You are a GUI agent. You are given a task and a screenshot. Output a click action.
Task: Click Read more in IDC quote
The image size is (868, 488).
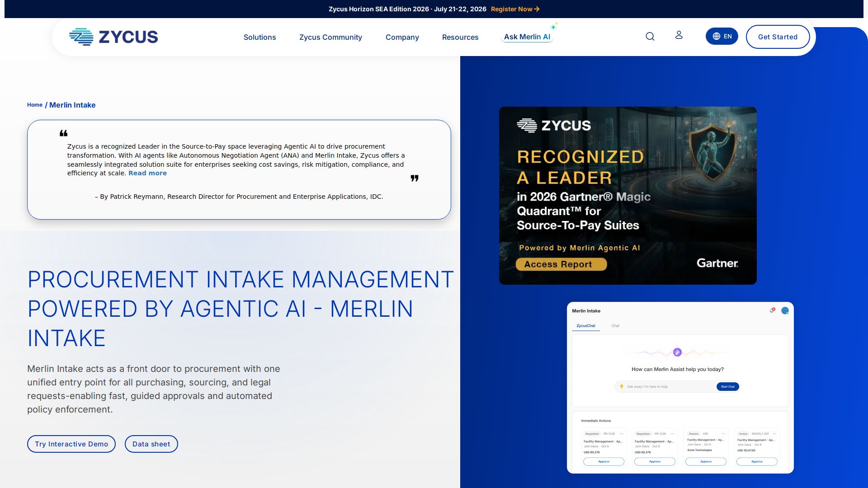click(x=147, y=173)
